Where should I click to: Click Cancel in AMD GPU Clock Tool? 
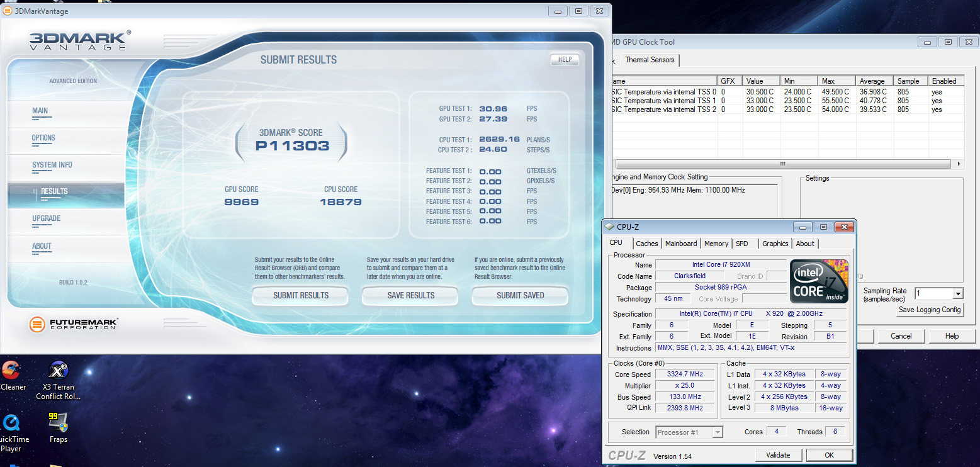(x=901, y=336)
